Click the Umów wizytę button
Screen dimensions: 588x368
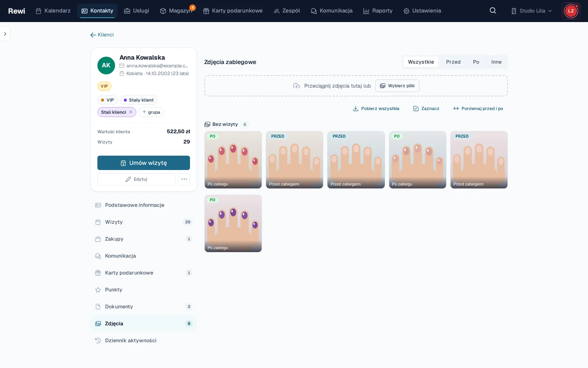144,163
